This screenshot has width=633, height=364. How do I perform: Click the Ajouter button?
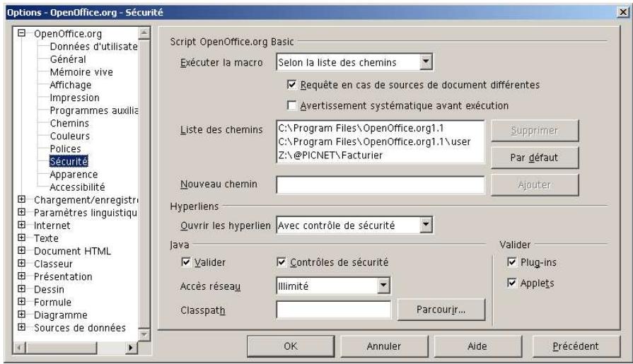535,184
